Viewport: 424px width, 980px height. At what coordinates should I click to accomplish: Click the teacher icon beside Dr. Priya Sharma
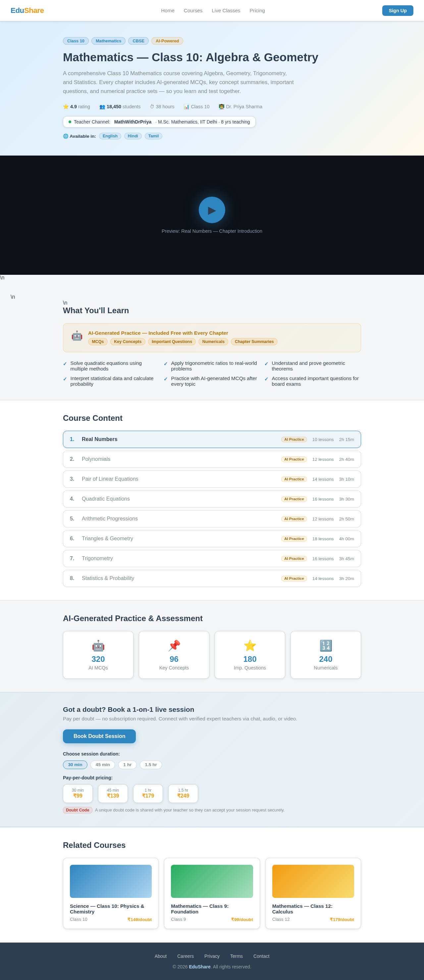tap(222, 107)
